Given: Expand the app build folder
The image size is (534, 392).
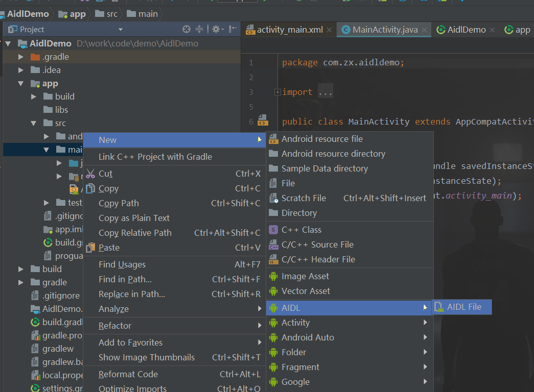Looking at the screenshot, I should point(34,96).
